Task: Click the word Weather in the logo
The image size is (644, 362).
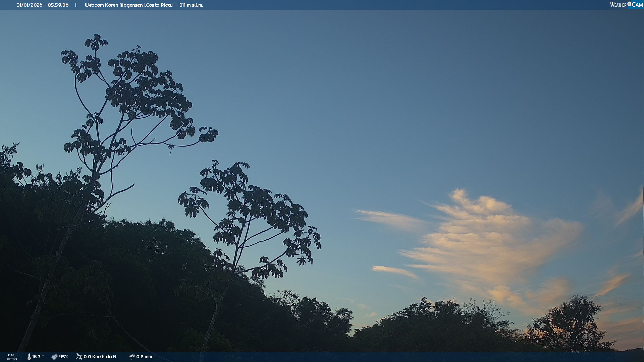Action: click(x=618, y=5)
